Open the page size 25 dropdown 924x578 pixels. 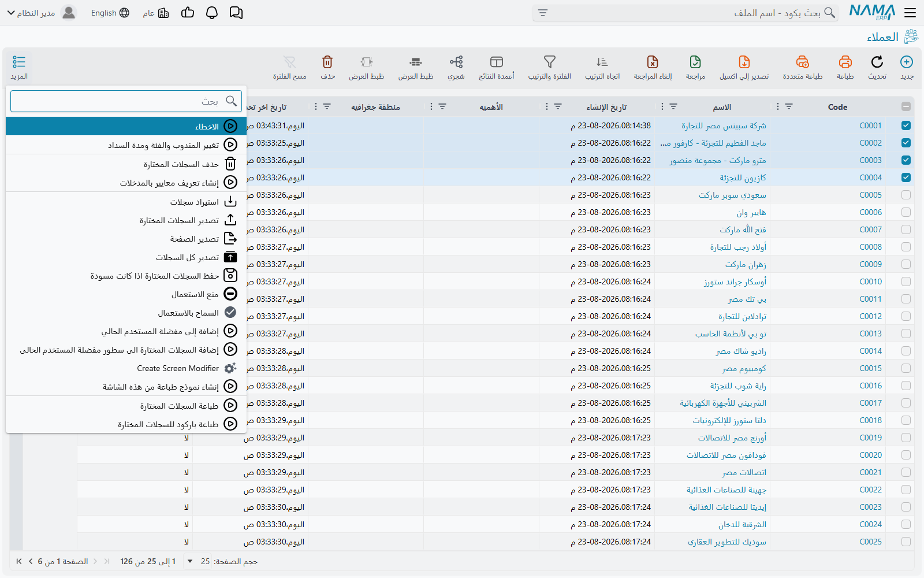click(x=197, y=561)
